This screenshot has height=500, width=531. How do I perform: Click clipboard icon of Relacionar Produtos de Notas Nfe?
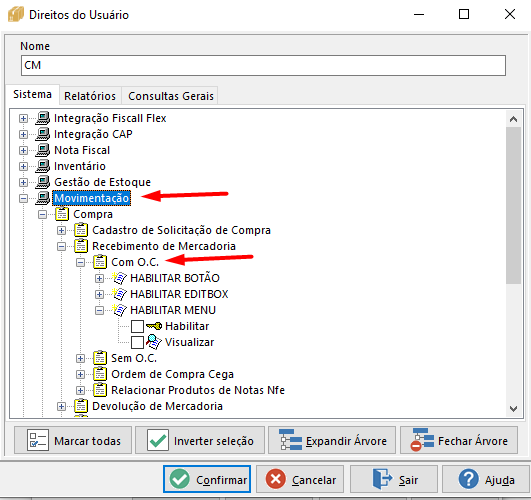[100, 390]
